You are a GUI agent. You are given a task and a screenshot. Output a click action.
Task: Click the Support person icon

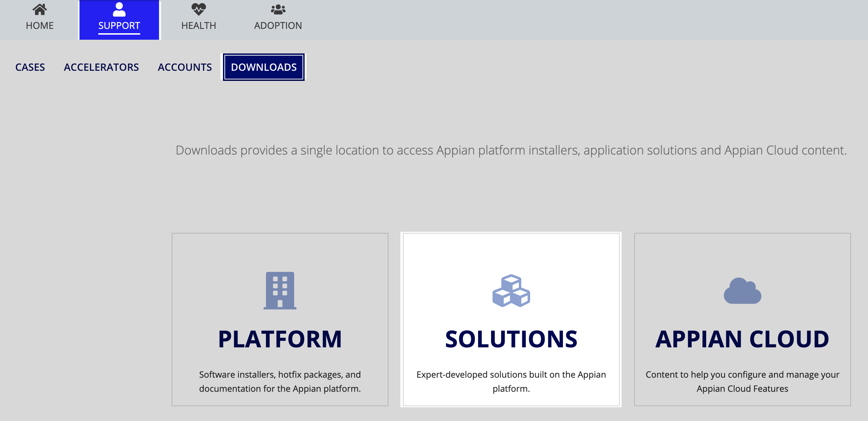pyautogui.click(x=119, y=9)
